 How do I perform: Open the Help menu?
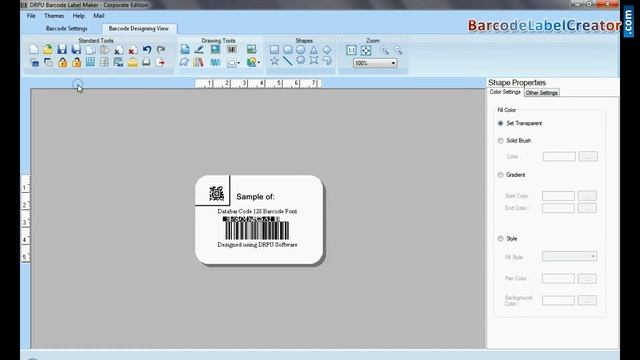78,16
